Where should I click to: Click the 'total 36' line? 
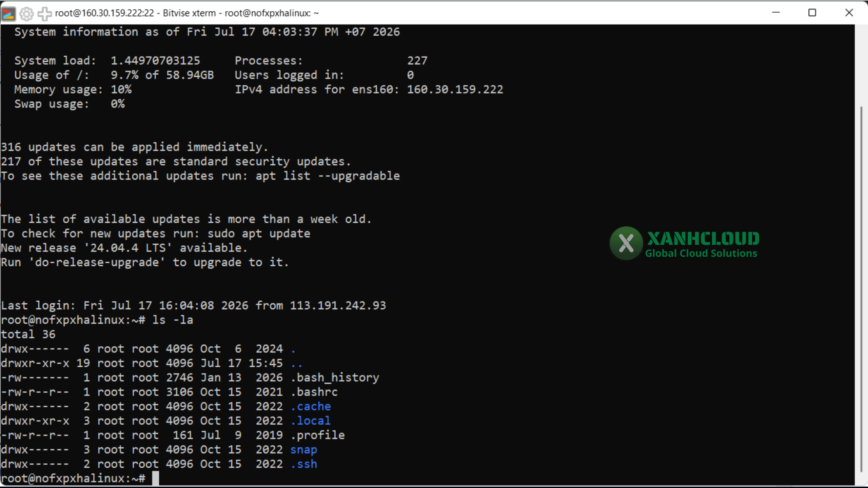pos(28,334)
